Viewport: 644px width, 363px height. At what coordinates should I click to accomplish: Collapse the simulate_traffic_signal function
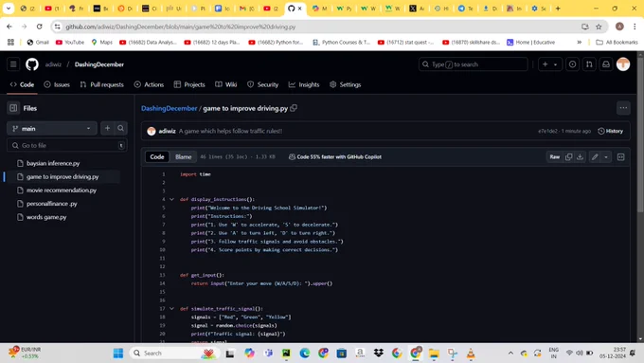point(171,309)
